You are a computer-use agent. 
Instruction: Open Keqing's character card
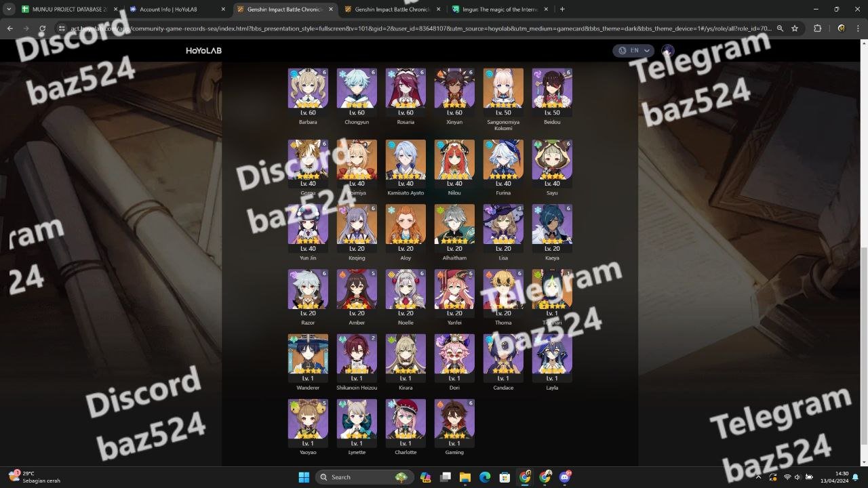click(357, 229)
